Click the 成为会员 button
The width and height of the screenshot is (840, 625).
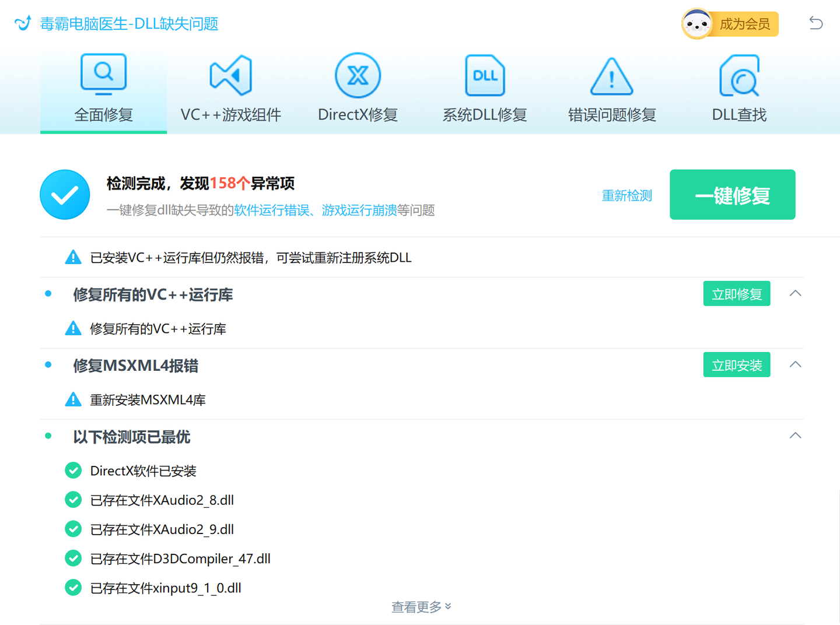click(x=744, y=24)
